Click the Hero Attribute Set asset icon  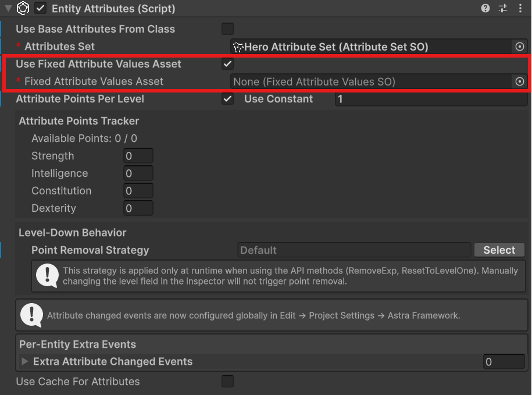tap(238, 47)
